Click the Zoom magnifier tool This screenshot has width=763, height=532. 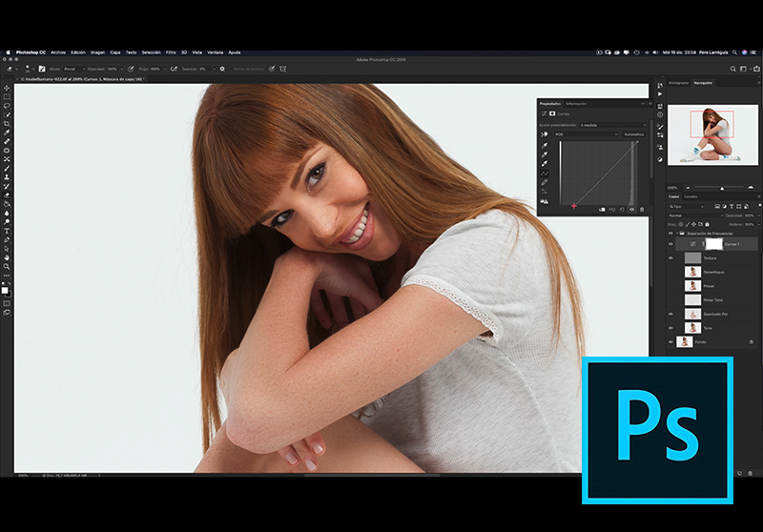point(7,266)
